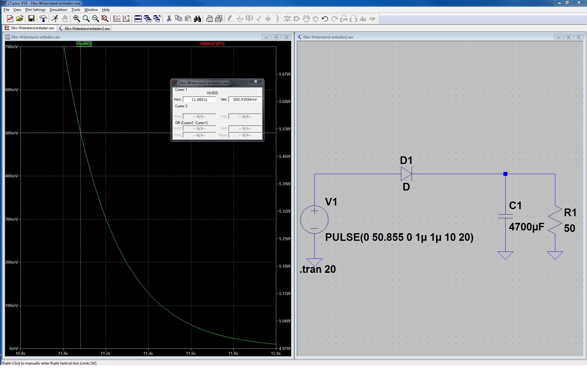Screen dimensions: 587x392
Task: Click the 5.67W right axis label
Action: (x=285, y=74)
